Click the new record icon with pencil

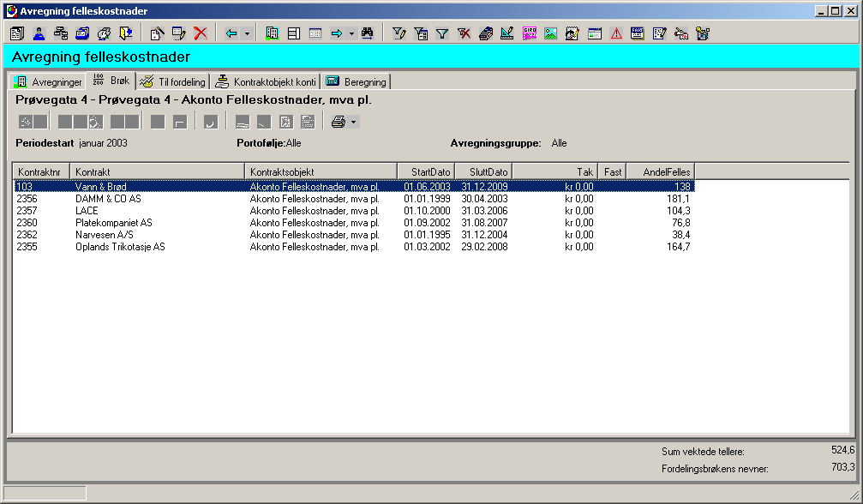click(x=157, y=33)
